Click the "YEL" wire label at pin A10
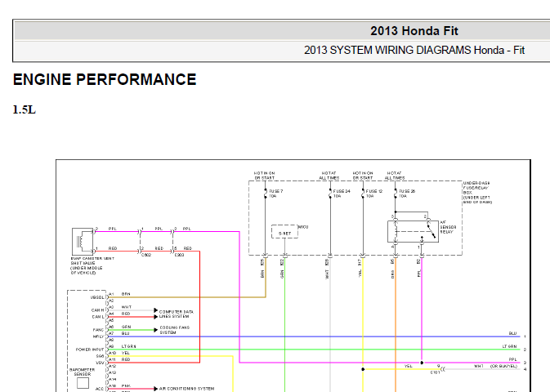Image resolution: width=550 pixels, height=392 pixels. pyautogui.click(x=126, y=353)
